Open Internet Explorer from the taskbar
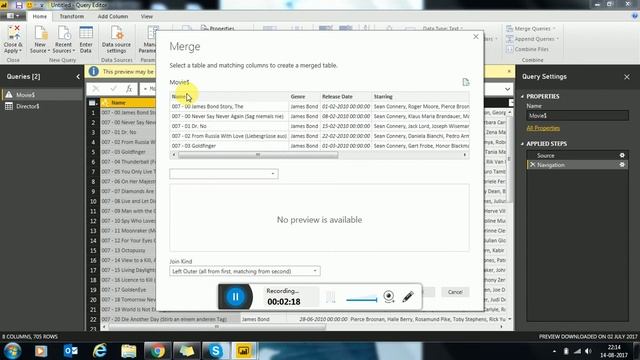 coord(99,351)
